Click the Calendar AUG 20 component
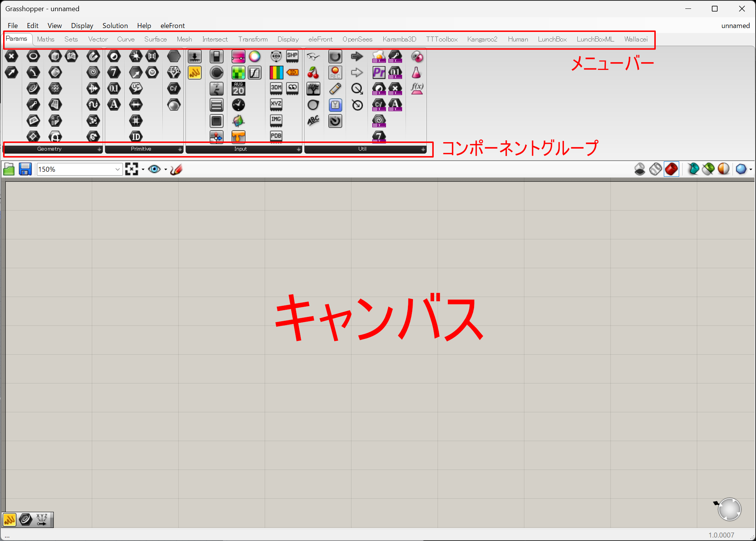The width and height of the screenshot is (756, 541). (238, 89)
